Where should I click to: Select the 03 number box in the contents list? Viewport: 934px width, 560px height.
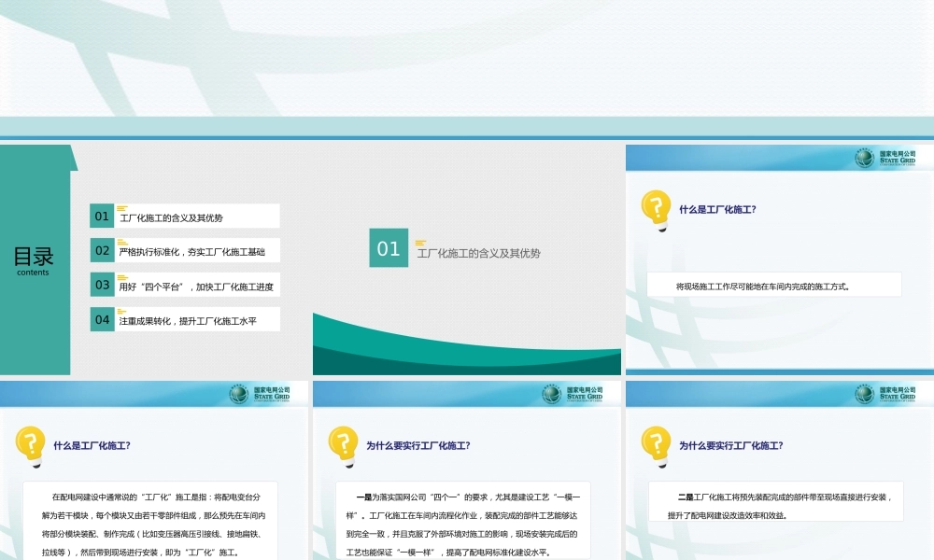coord(102,285)
